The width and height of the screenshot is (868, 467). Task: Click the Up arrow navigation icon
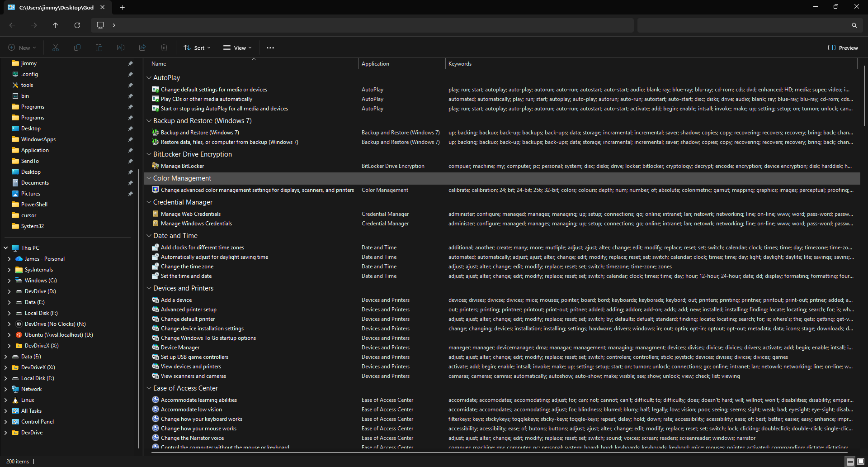[55, 25]
